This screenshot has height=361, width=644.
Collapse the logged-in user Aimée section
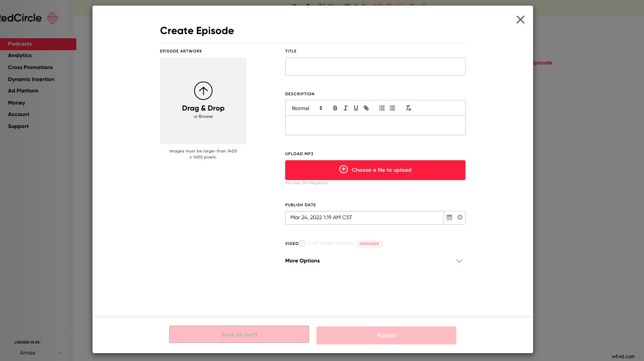click(60, 353)
